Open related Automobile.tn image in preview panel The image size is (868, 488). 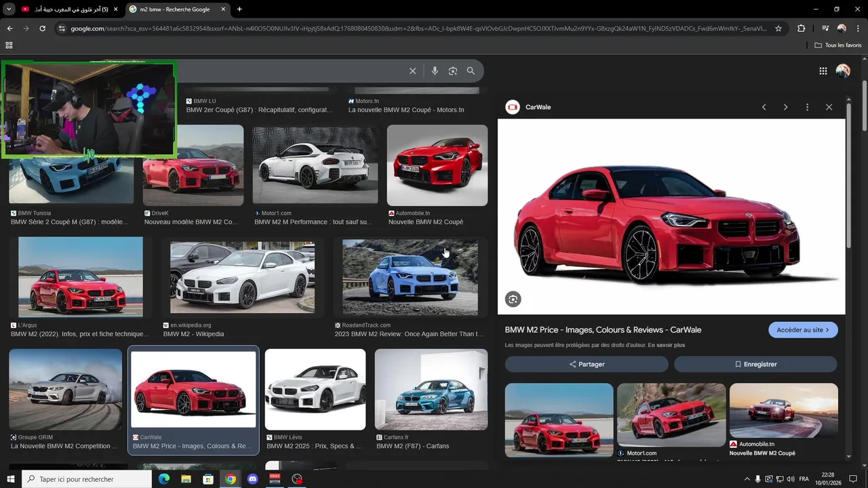tap(784, 411)
